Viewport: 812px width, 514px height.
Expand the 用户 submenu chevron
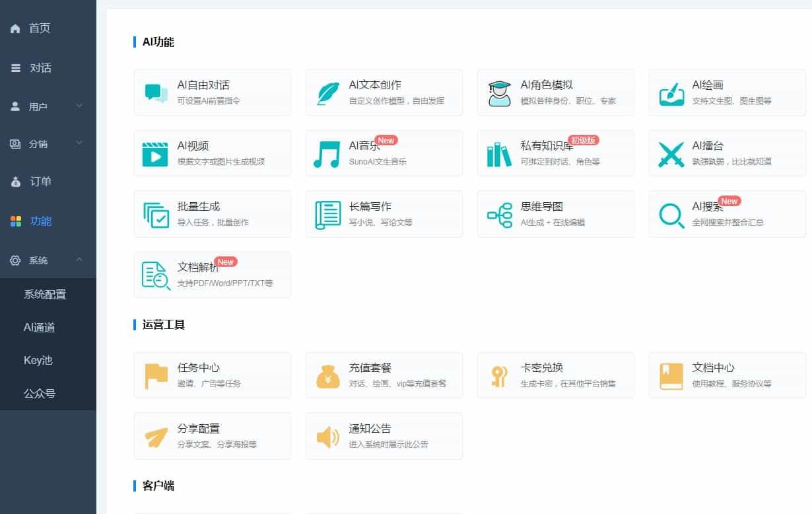click(x=79, y=106)
